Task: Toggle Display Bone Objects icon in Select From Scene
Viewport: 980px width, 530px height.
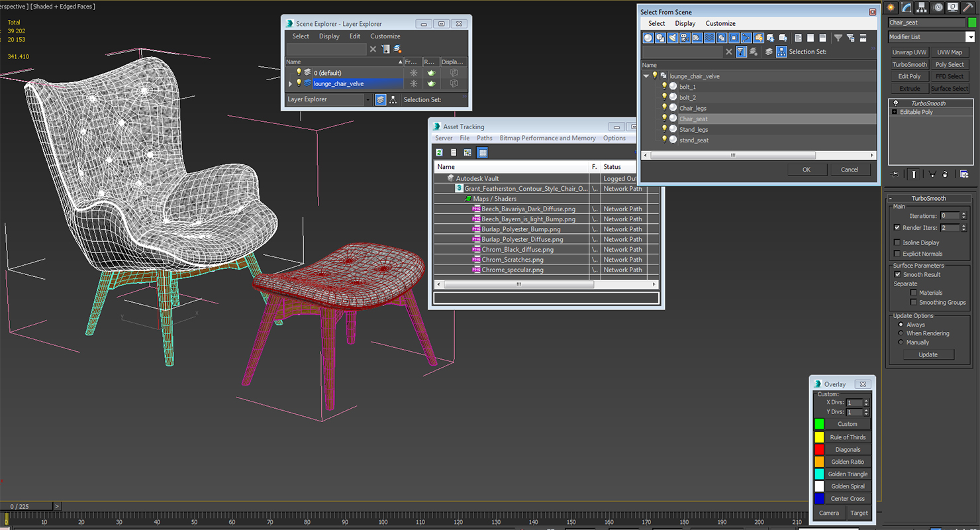Action: point(746,38)
